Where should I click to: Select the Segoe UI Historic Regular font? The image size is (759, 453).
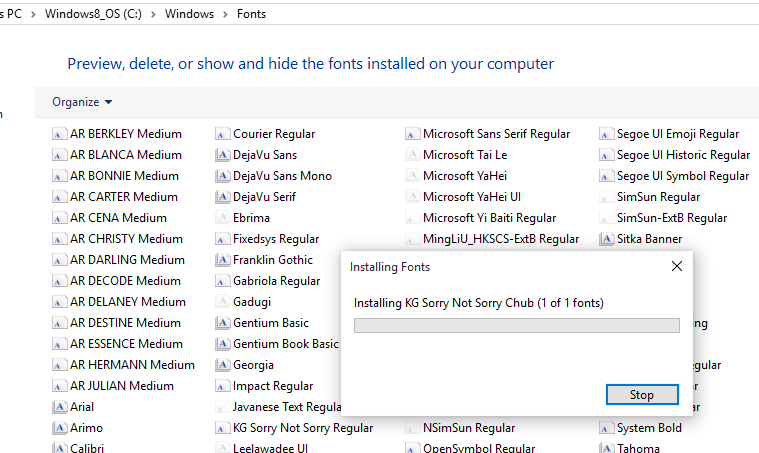[683, 155]
